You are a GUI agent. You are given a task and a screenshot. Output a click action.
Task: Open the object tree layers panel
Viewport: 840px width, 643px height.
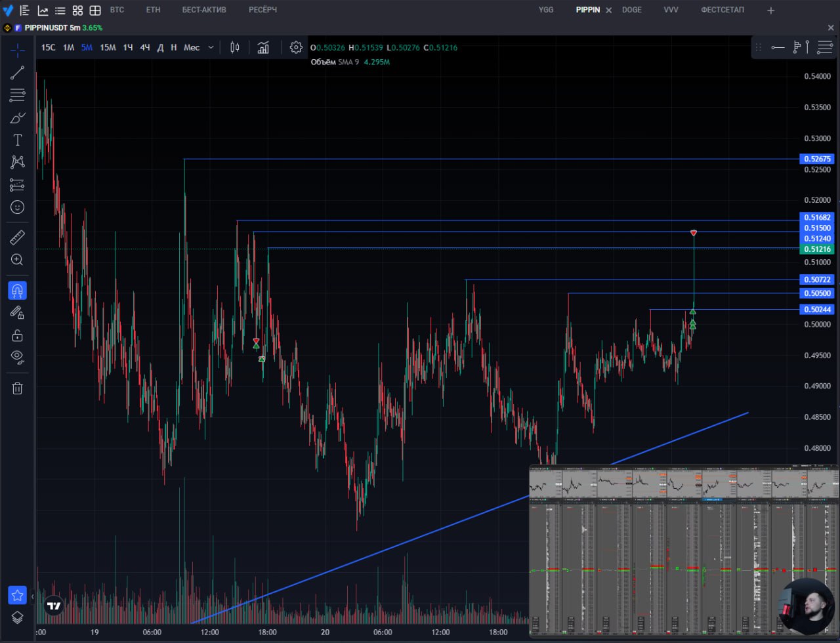click(18, 617)
